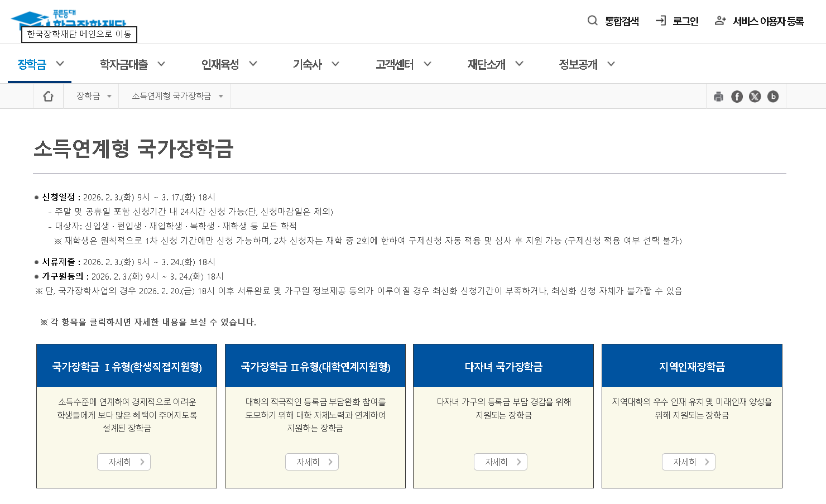Viewport: 826px width, 504px height.
Task: Open the 통합검색 search icon
Action: 593,21
